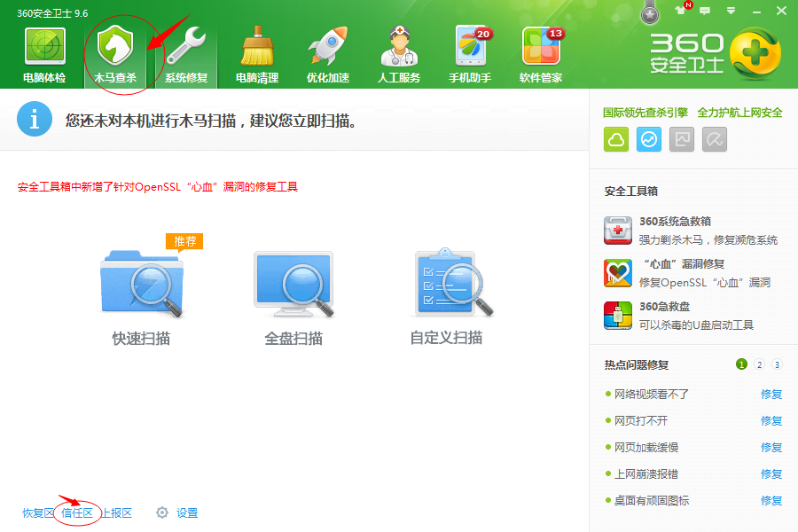
Task: Open 手机助手 phone icon
Action: (470, 49)
